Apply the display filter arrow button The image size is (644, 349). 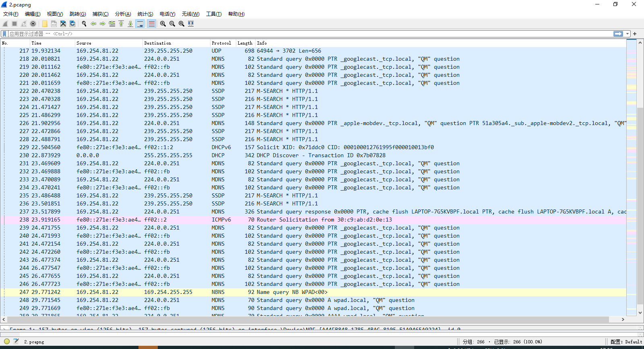click(x=618, y=34)
